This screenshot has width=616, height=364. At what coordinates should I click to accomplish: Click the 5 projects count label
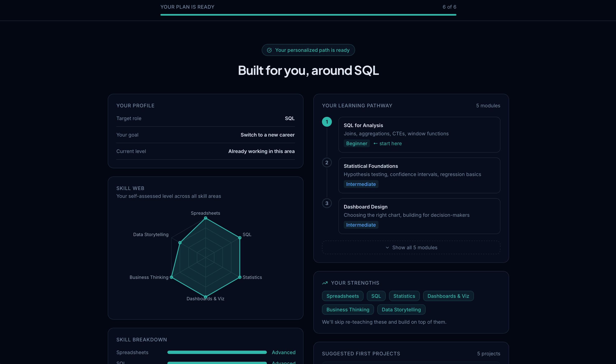point(489,354)
